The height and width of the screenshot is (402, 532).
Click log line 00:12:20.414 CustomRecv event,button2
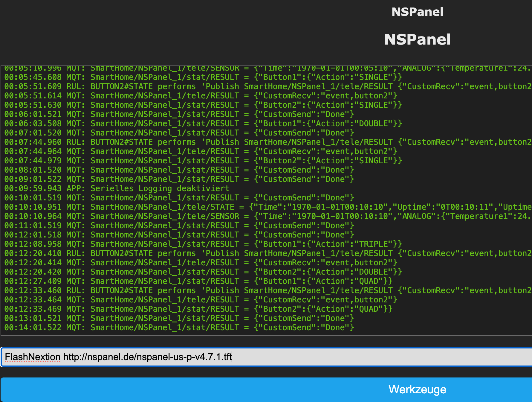[x=201, y=263]
